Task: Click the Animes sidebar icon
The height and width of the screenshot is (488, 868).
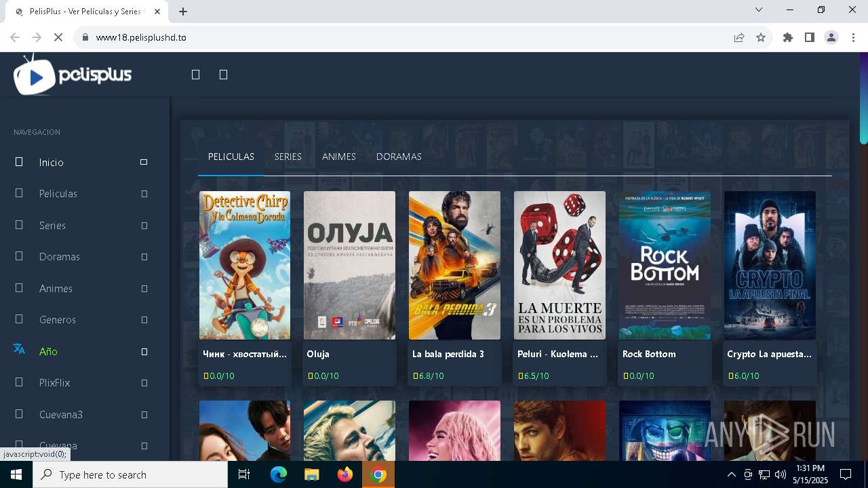Action: click(19, 288)
